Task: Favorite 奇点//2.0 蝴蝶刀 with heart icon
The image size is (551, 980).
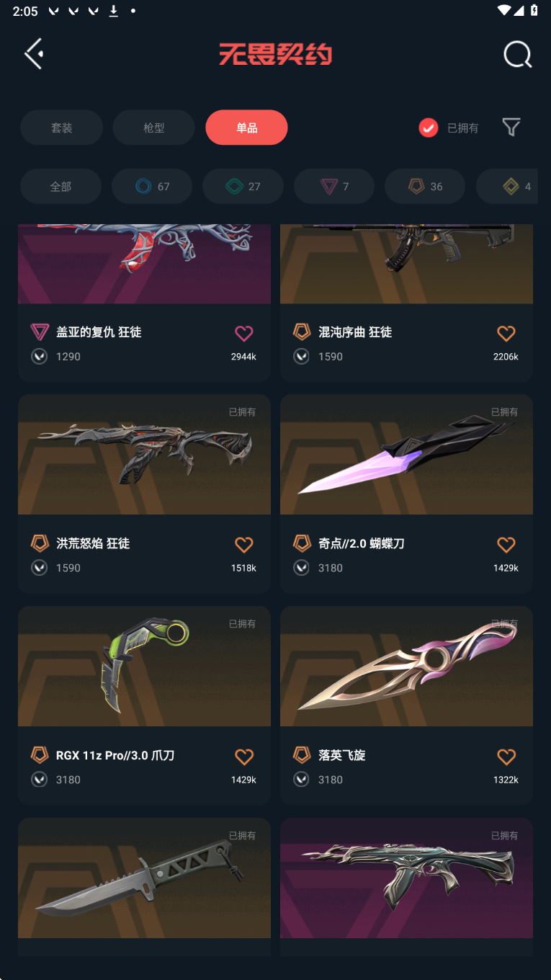Action: click(506, 545)
